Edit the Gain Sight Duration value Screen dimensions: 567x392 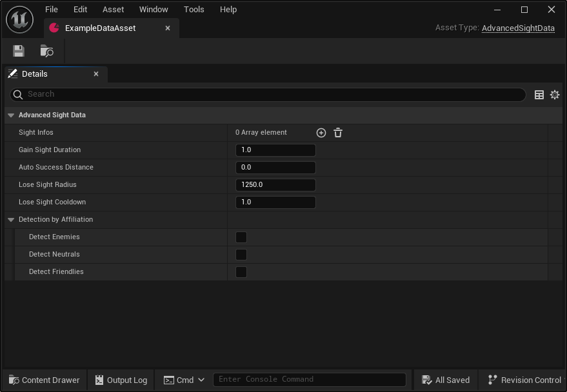(275, 150)
